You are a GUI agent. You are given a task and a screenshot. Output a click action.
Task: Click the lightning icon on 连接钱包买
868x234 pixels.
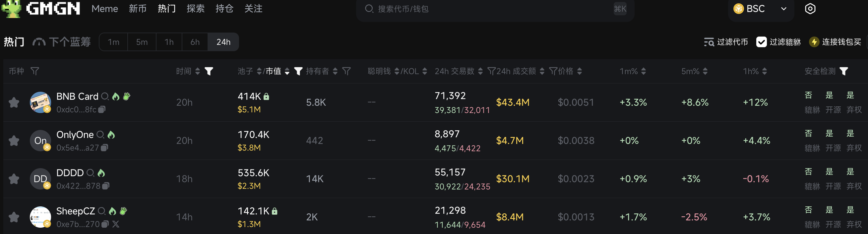click(x=814, y=42)
